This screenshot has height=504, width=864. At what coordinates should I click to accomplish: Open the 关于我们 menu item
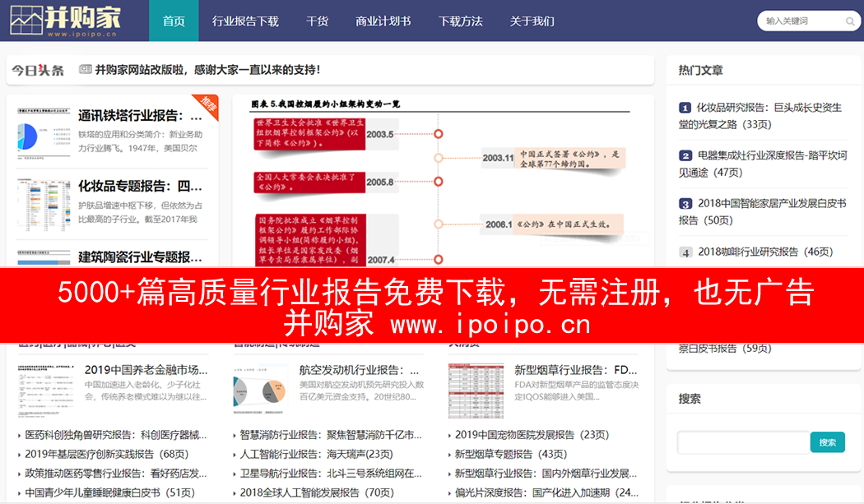pos(532,21)
